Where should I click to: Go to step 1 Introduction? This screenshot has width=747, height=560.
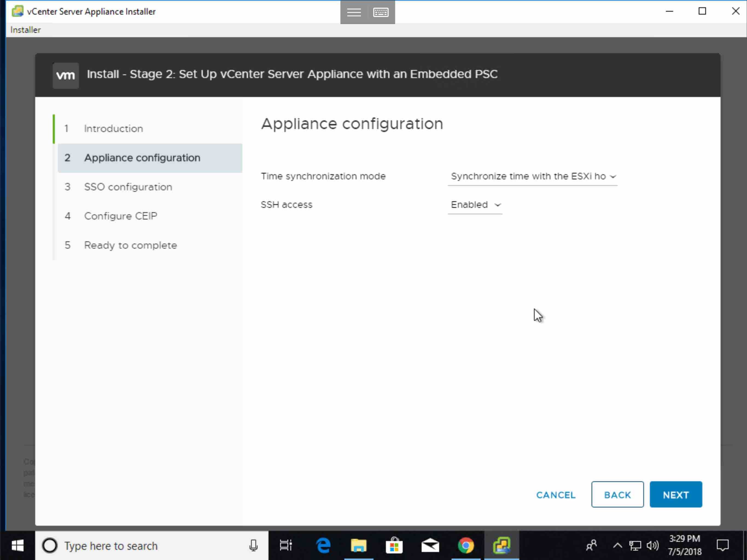click(x=150, y=129)
